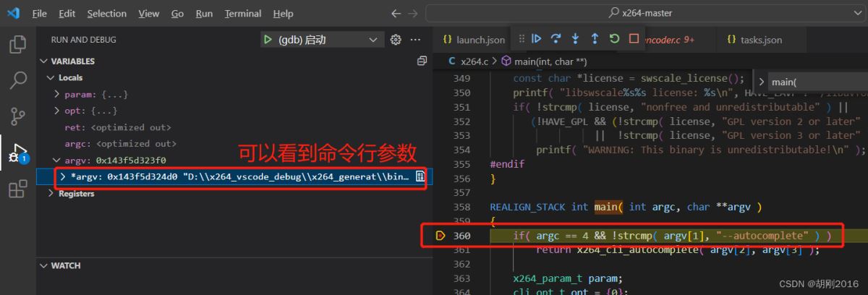Go forward with the navigation arrow
This screenshot has height=295, width=868.
413,14
